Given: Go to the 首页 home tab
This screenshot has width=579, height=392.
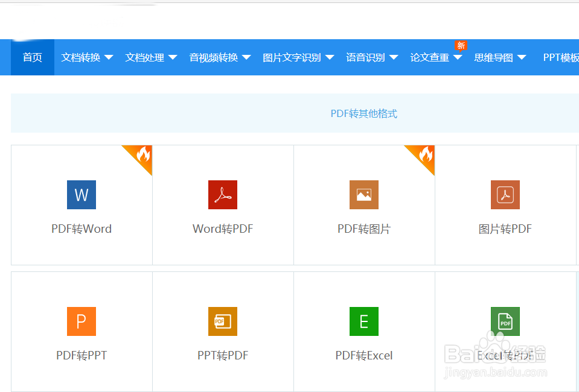Looking at the screenshot, I should 33,57.
